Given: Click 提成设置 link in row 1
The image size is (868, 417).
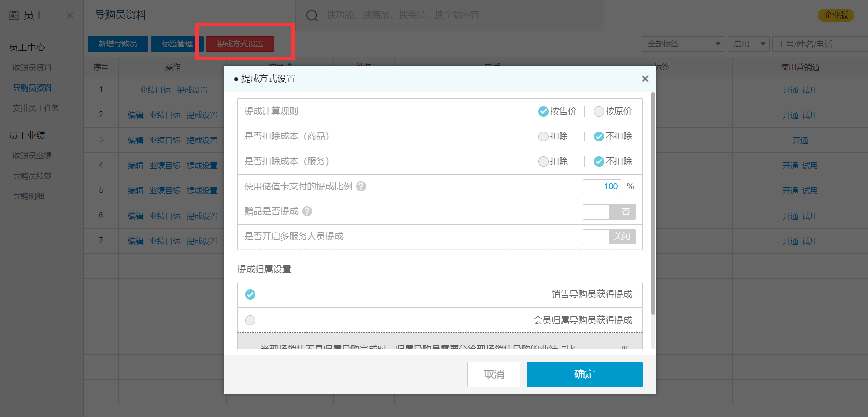Looking at the screenshot, I should (192, 90).
